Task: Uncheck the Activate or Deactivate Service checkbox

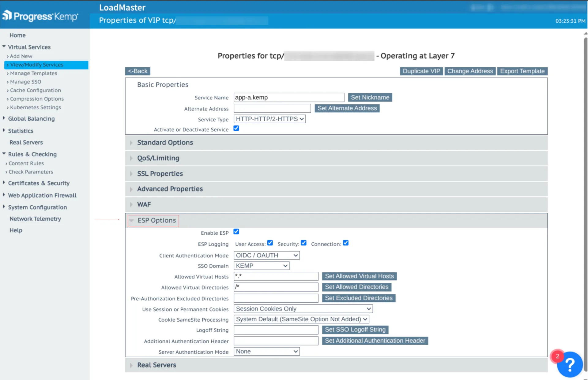Action: [236, 129]
